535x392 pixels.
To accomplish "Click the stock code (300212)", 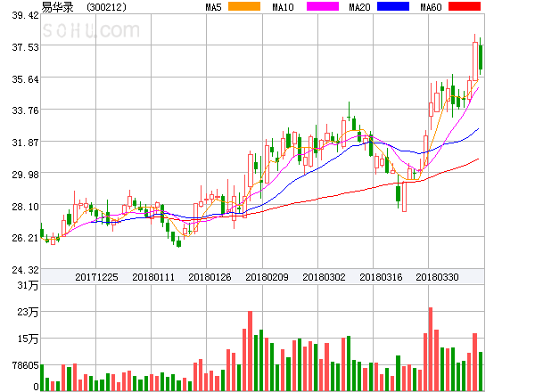I will [x=106, y=7].
